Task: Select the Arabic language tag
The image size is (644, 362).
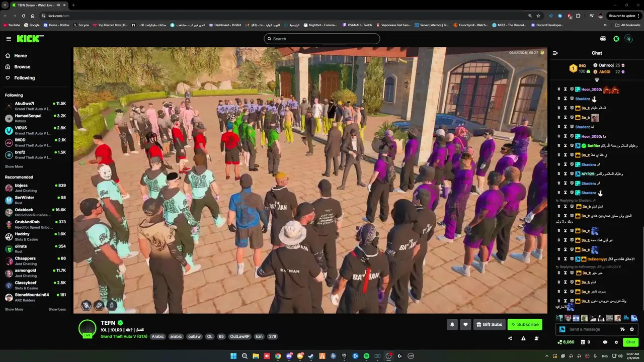Action: pos(158,336)
